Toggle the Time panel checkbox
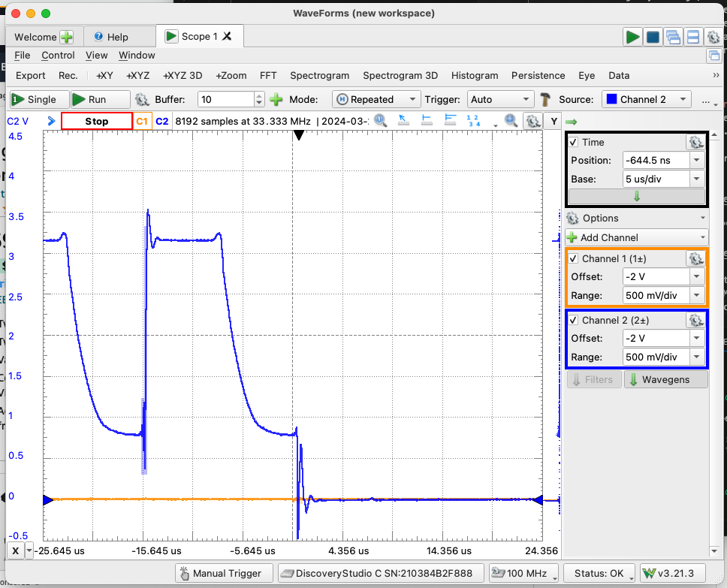The height and width of the screenshot is (588, 727). tap(573, 142)
